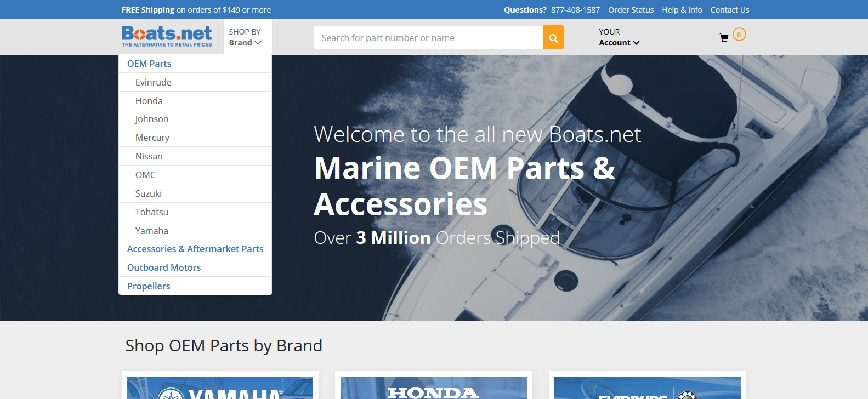This screenshot has width=868, height=399.
Task: Click the orange search magnifier button
Action: (x=553, y=38)
